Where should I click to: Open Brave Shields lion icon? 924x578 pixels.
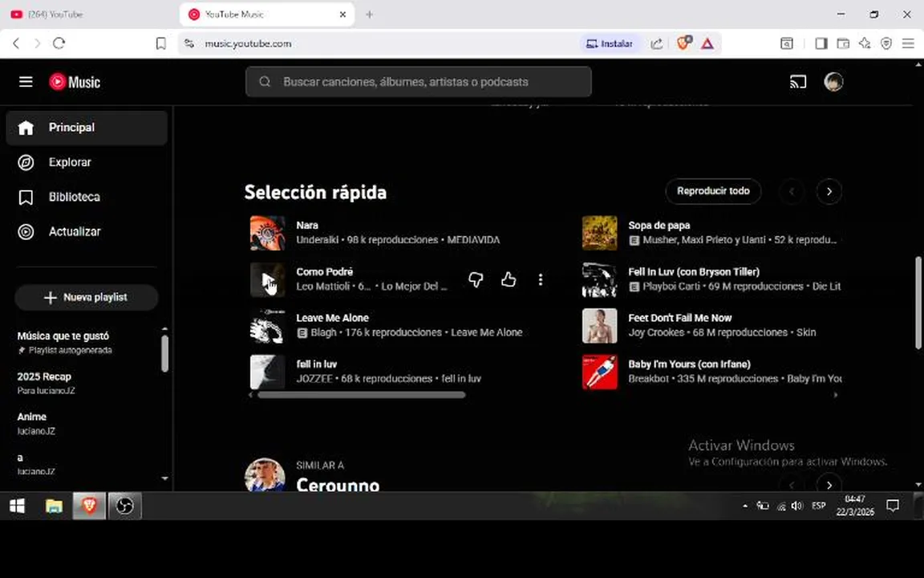click(x=683, y=43)
